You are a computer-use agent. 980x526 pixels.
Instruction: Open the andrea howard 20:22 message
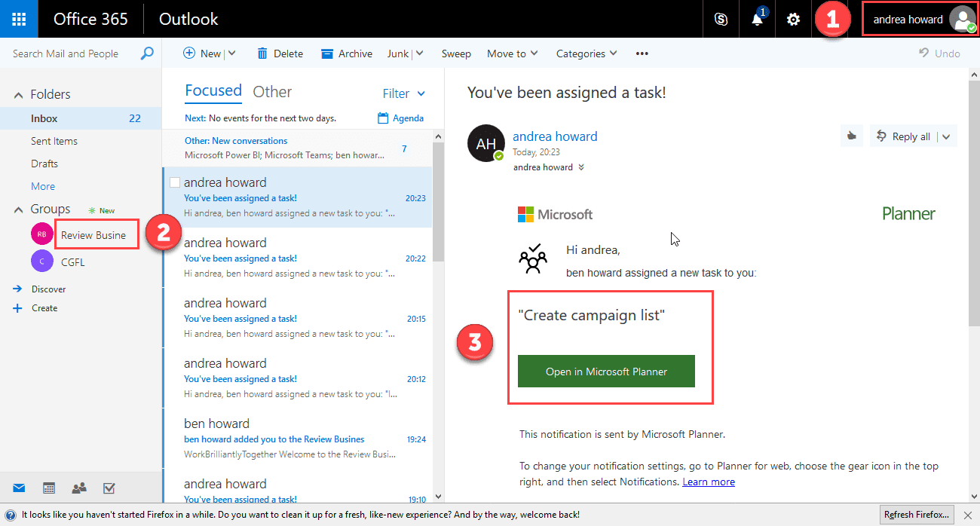click(x=297, y=257)
